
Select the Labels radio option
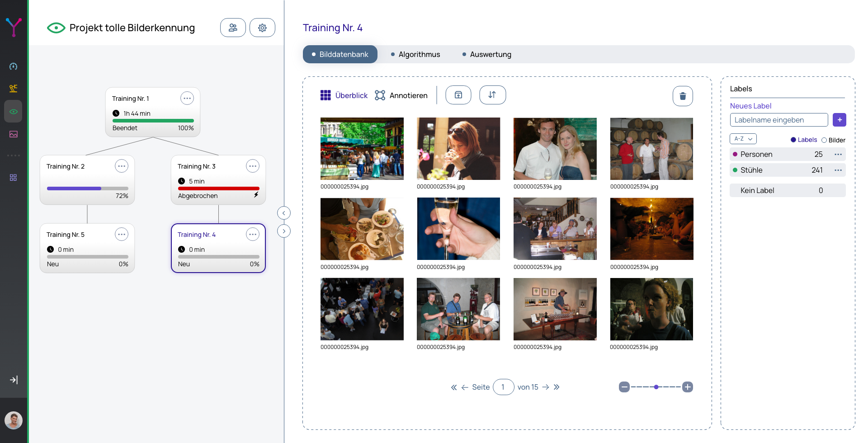[804, 140]
